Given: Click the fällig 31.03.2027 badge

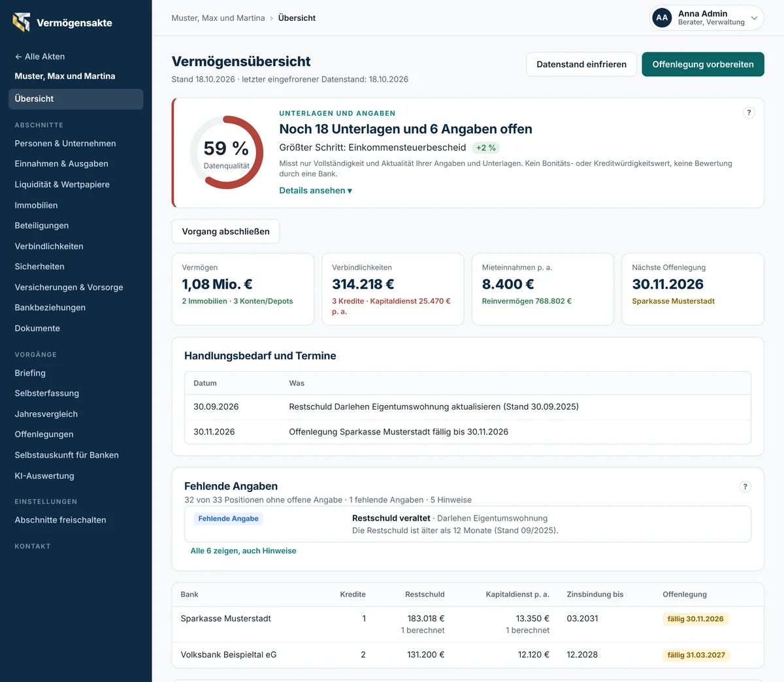Looking at the screenshot, I should click(696, 655).
